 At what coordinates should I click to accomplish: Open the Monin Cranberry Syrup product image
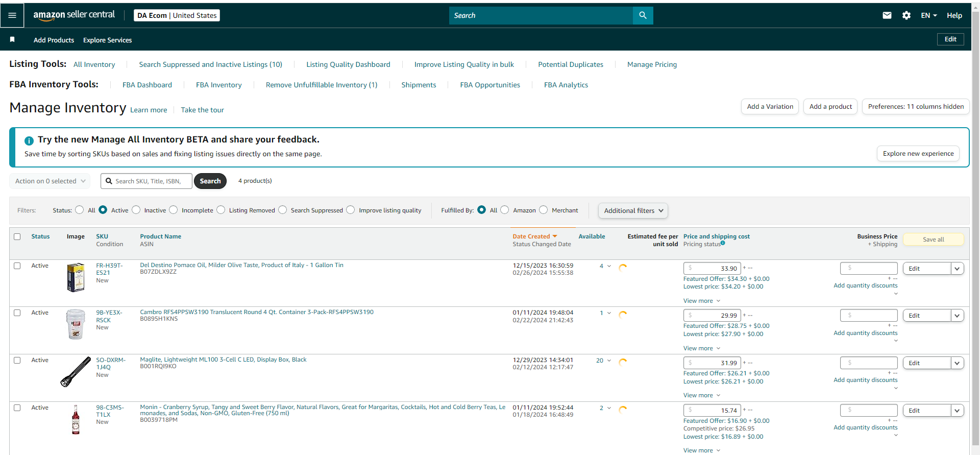[x=76, y=419]
